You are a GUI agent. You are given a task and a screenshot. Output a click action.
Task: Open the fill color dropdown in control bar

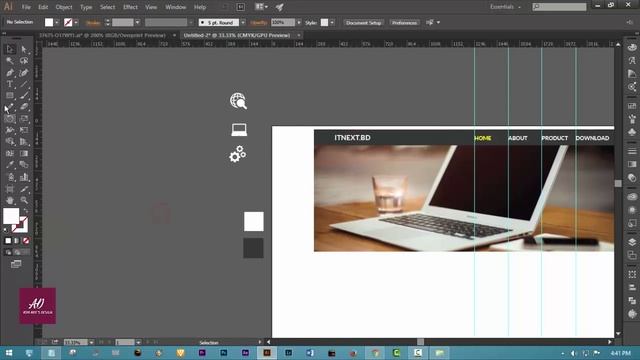pos(57,22)
